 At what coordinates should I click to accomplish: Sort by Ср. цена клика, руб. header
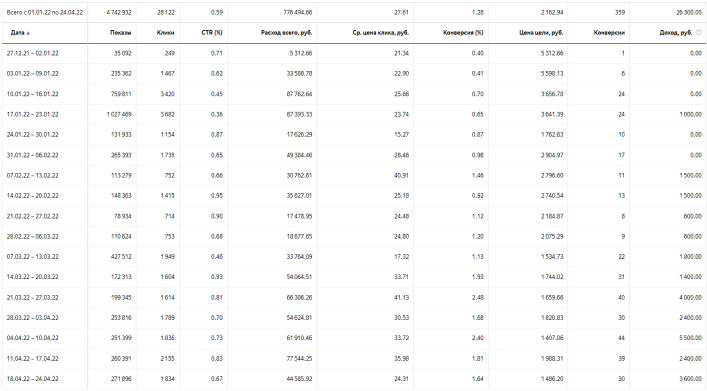(x=381, y=33)
